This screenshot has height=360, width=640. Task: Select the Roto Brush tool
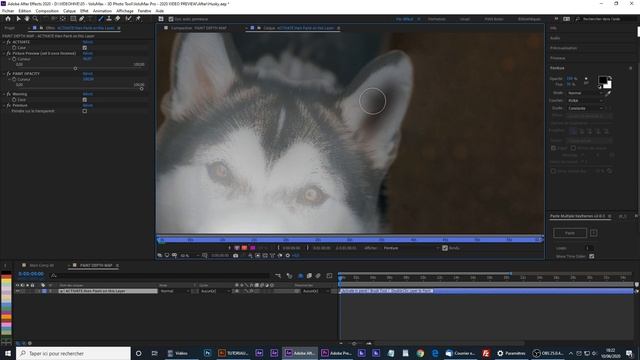pos(129,19)
